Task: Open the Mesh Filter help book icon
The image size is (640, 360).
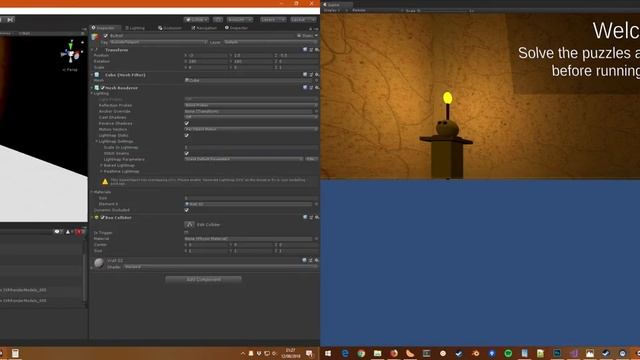Action: tap(305, 75)
